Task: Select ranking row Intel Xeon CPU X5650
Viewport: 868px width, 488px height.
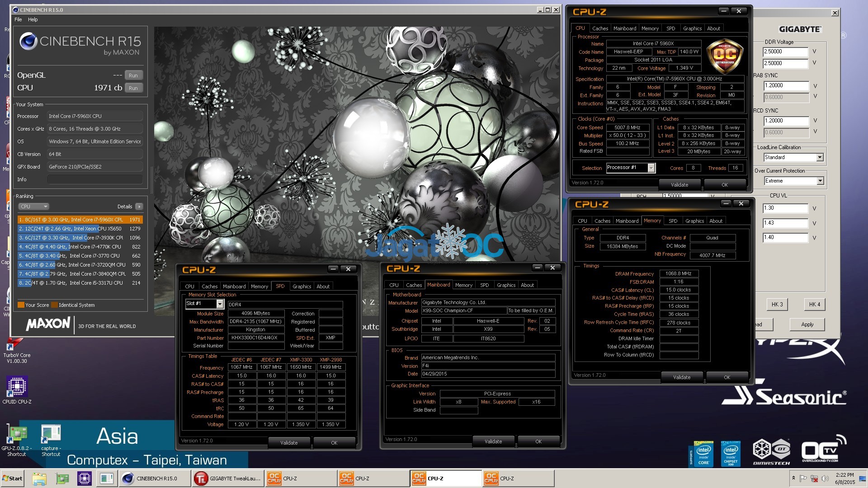Action: (x=80, y=229)
